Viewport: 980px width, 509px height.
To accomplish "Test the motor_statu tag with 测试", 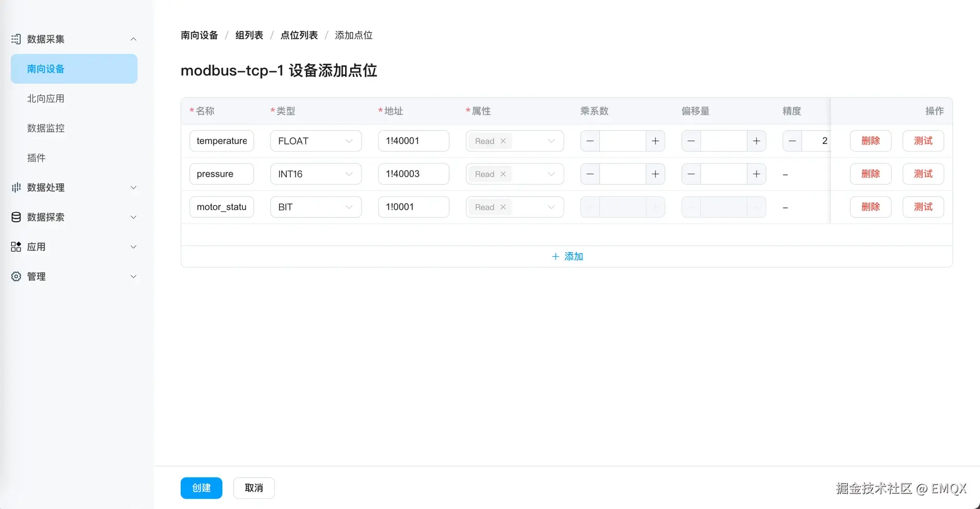I will 923,207.
